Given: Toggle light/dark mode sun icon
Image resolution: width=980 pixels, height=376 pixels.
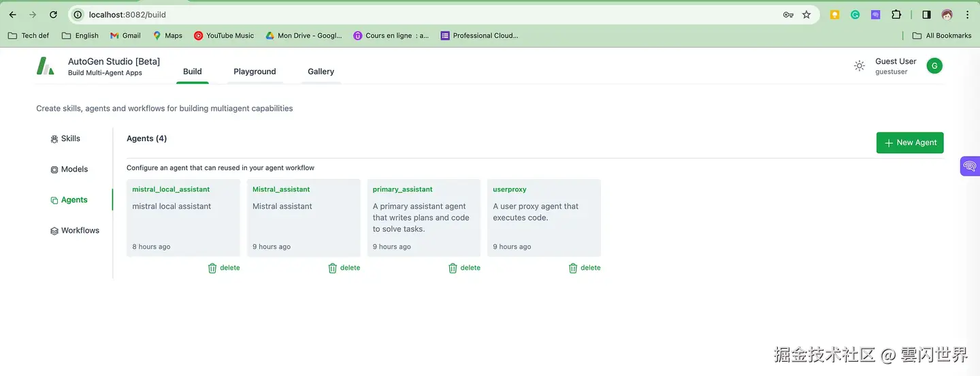Looking at the screenshot, I should tap(860, 66).
